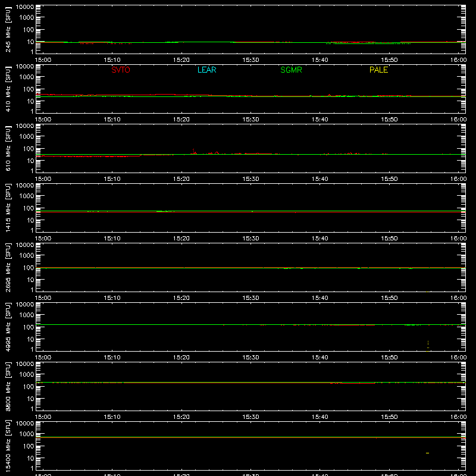Click the 15:30 tick below 245 MHz plot
This screenshot has width=476, height=476.
(x=250, y=60)
